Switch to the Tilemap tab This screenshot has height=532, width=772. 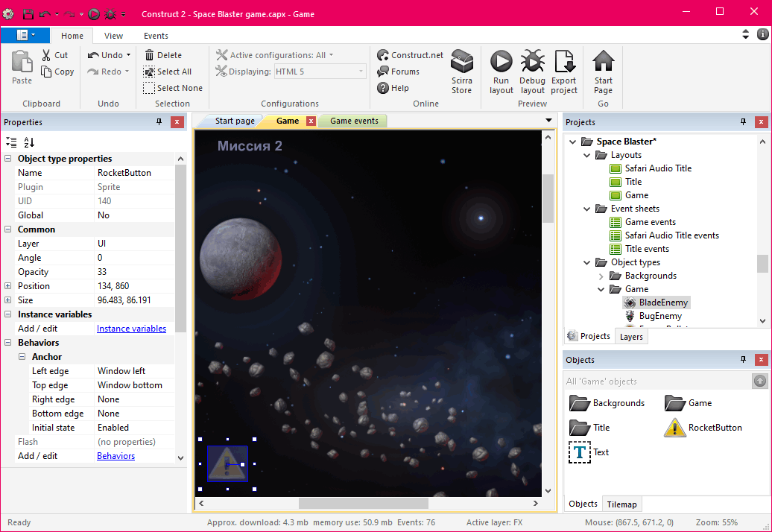click(x=621, y=504)
